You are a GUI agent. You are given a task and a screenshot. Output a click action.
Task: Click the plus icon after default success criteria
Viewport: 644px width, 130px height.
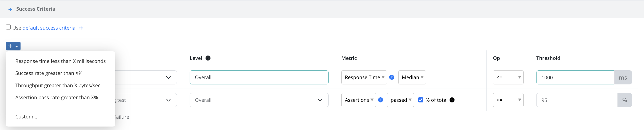tap(81, 28)
